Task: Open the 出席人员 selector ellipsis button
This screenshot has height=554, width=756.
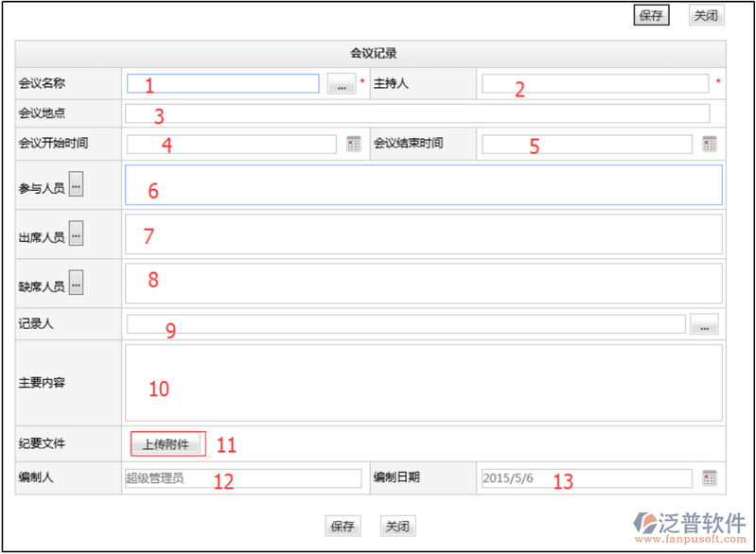Action: (76, 234)
